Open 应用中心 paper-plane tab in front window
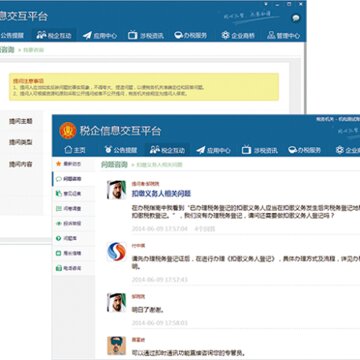The height and width of the screenshot is (360, 360). click(x=213, y=150)
